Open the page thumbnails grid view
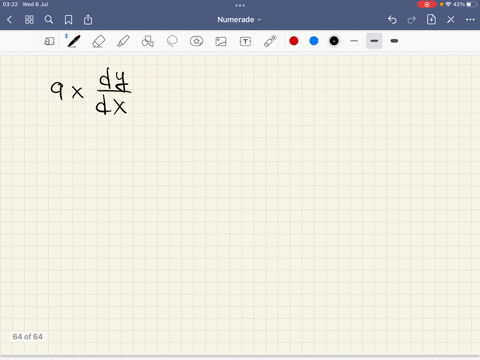Viewport: 480px width, 360px height. point(29,20)
